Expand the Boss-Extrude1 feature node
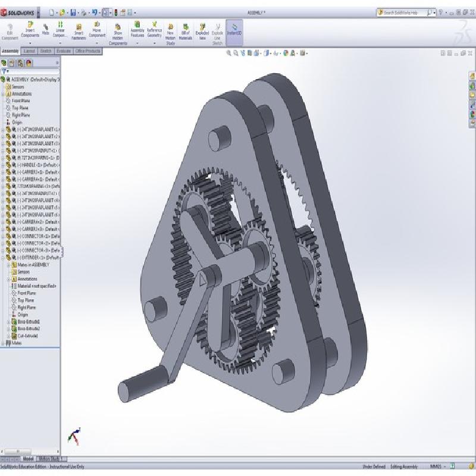The width and height of the screenshot is (476, 476). tap(8, 322)
